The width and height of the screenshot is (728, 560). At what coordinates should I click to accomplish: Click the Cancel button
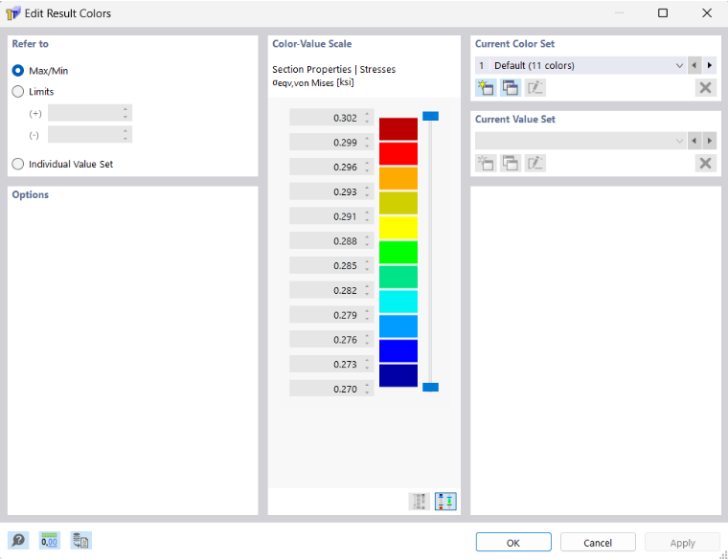tap(598, 542)
